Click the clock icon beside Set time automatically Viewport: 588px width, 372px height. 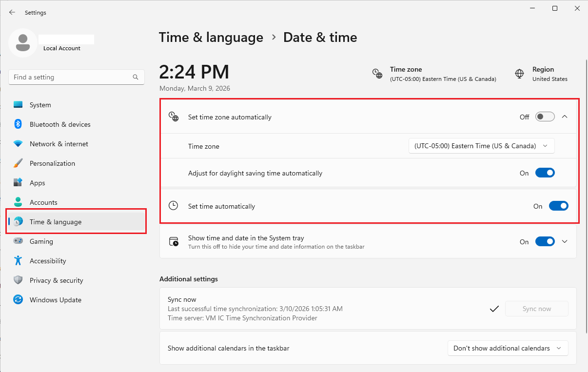(174, 206)
